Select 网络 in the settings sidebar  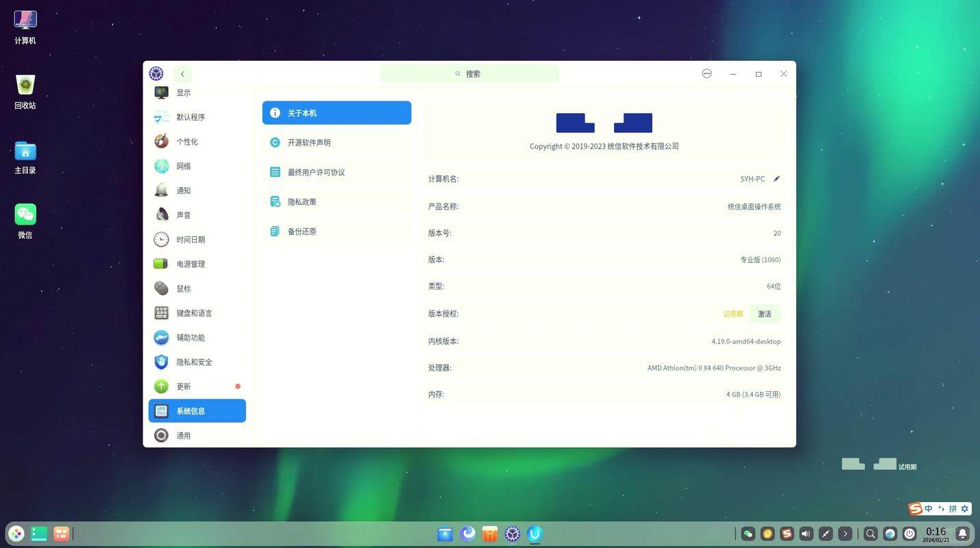(183, 166)
